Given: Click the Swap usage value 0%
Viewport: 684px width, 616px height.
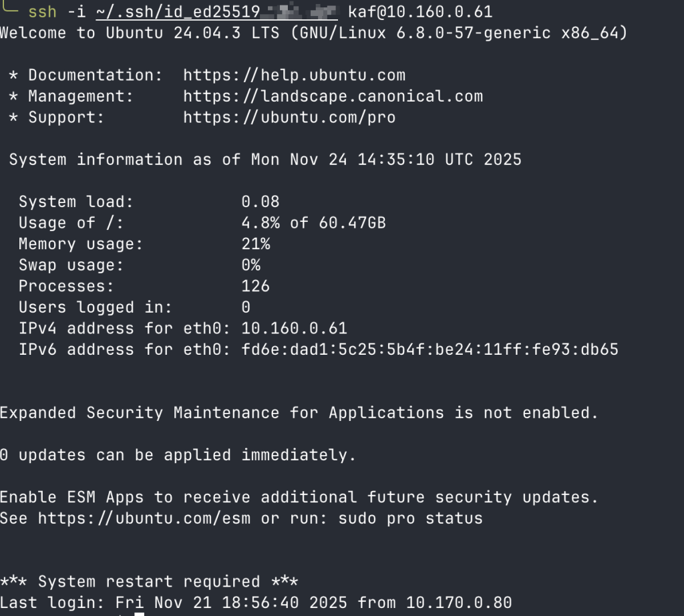Looking at the screenshot, I should [x=251, y=265].
